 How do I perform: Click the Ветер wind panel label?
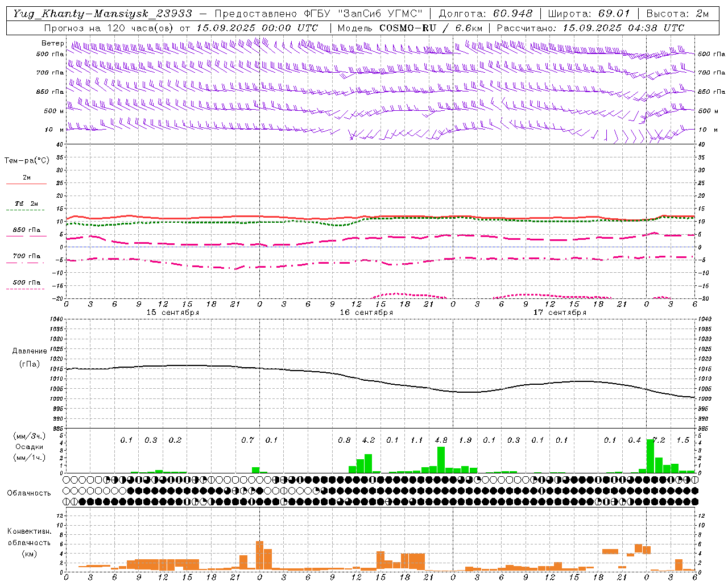[52, 43]
